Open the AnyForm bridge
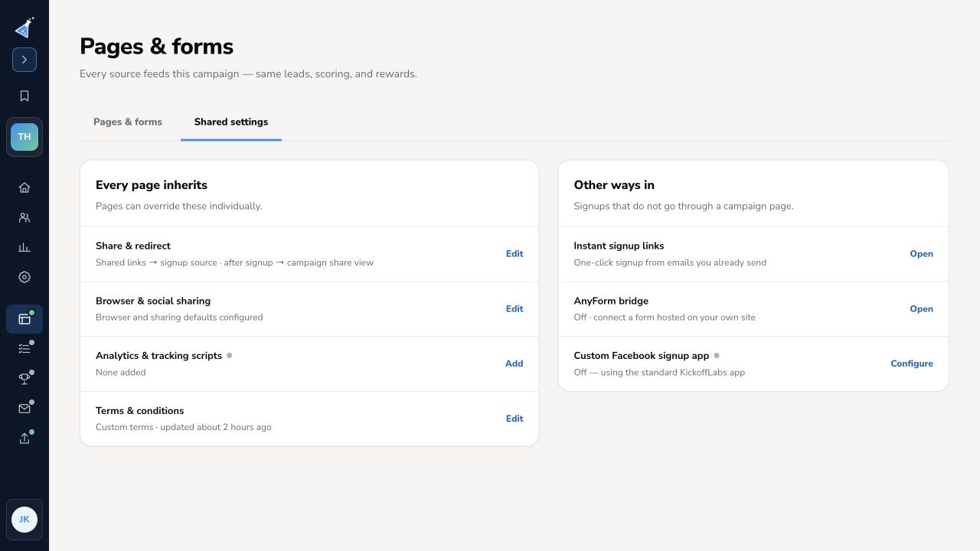 point(921,309)
